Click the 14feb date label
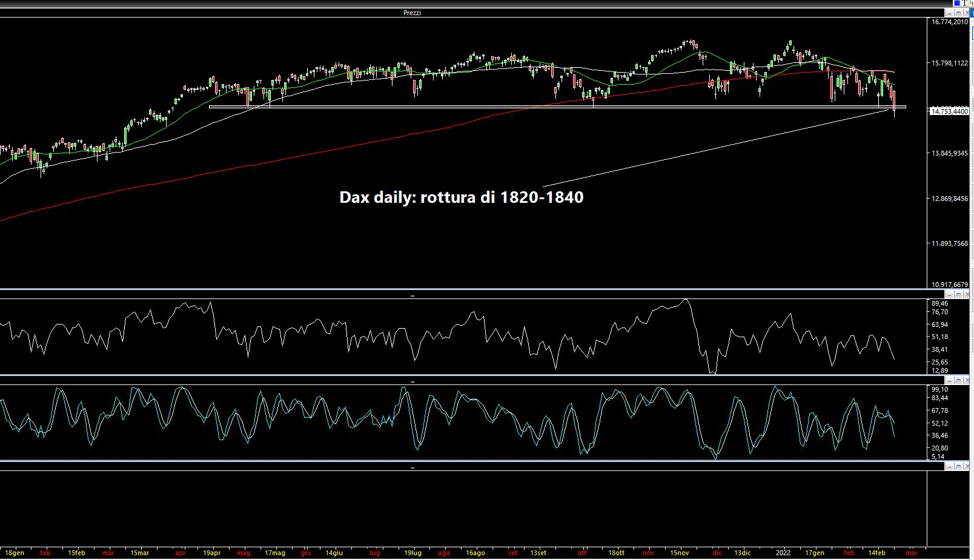This screenshot has width=974, height=560. 877,553
